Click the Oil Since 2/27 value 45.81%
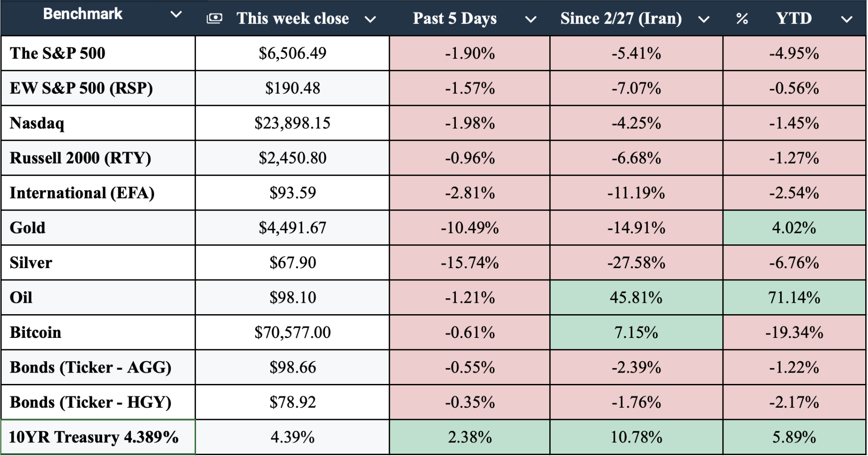This screenshot has height=456, width=868. click(636, 297)
